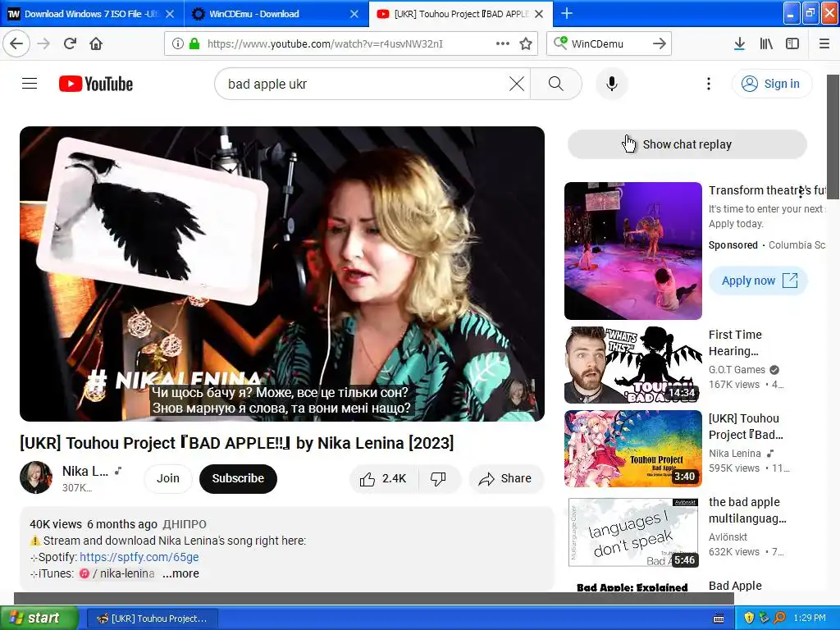Viewport: 840px width, 630px height.
Task: Open page actions three-dot menu in address bar
Action: pyautogui.click(x=503, y=43)
